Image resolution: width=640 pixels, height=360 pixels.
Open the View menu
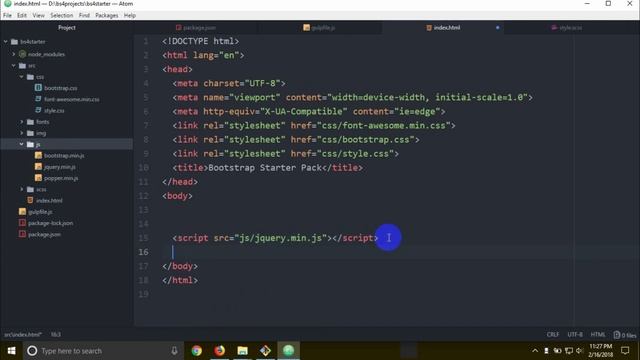[x=38, y=16]
